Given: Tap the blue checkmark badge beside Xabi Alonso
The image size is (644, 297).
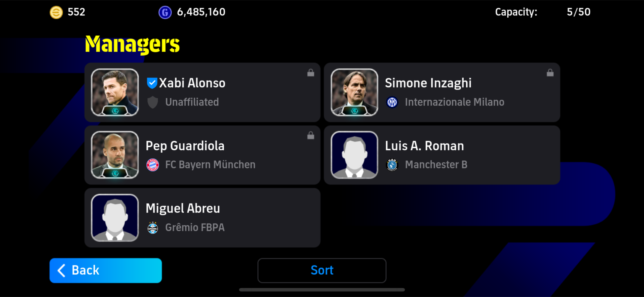Looking at the screenshot, I should click(152, 83).
